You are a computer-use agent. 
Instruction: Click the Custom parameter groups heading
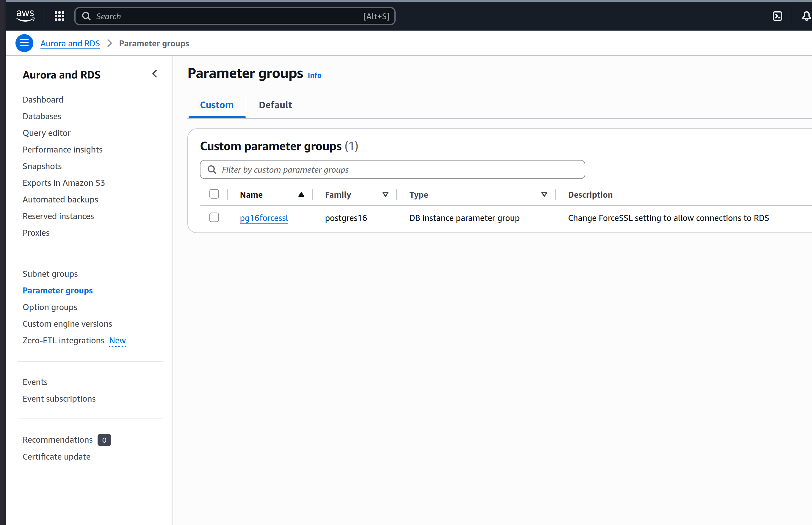click(279, 146)
